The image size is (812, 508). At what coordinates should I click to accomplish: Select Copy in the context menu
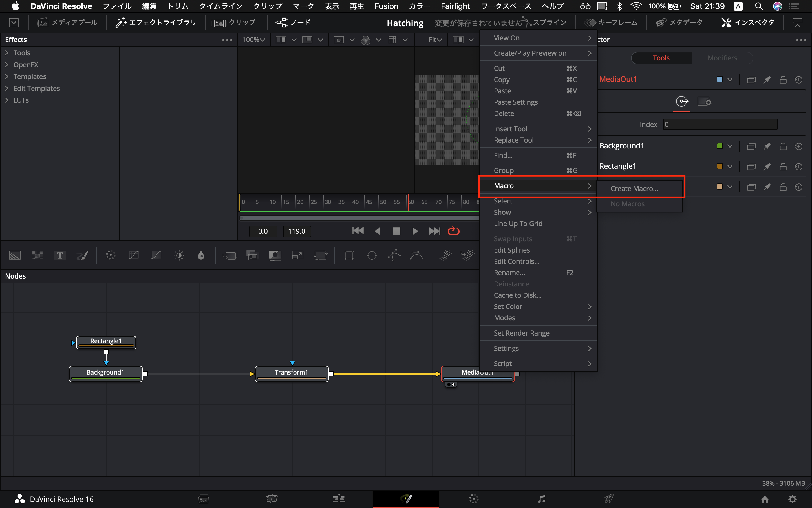point(538,80)
